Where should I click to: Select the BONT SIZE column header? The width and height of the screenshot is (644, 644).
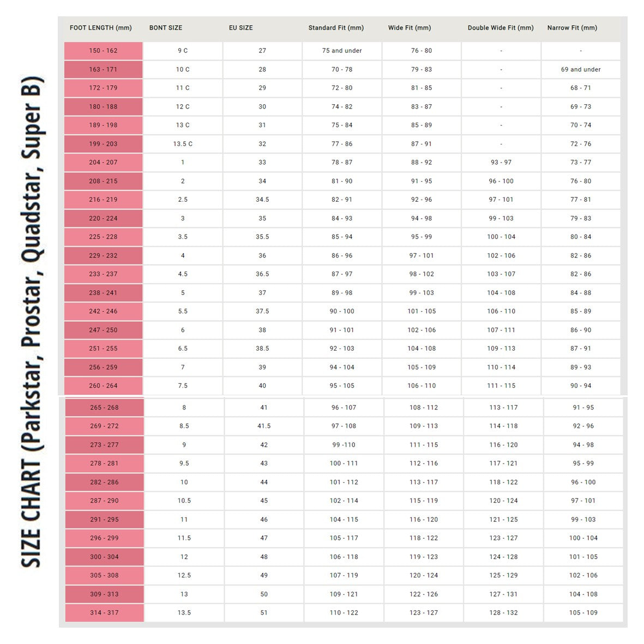(166, 28)
